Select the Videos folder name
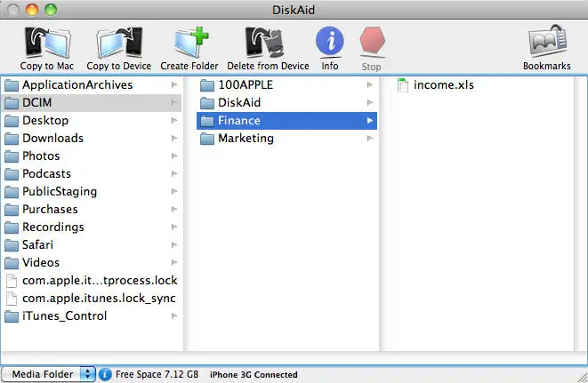 coord(41,263)
